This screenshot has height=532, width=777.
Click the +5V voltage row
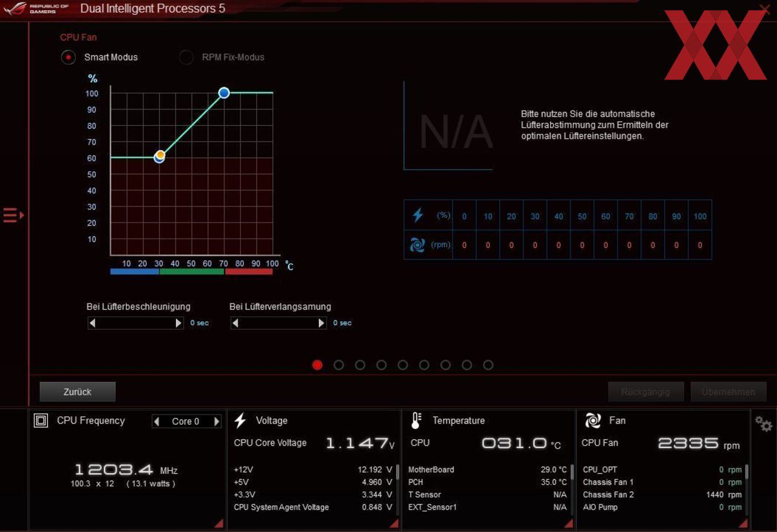(x=313, y=482)
